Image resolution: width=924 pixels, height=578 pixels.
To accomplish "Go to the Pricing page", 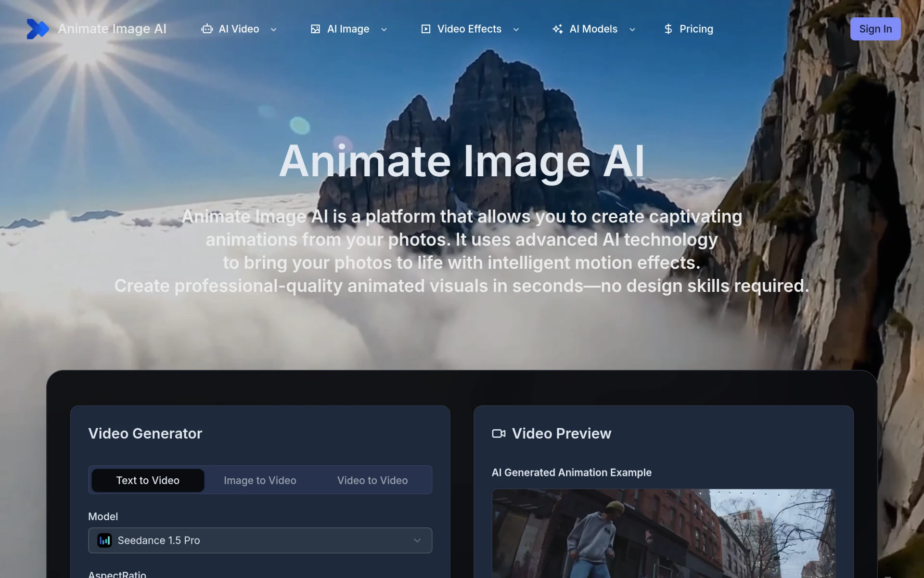I will [x=688, y=29].
